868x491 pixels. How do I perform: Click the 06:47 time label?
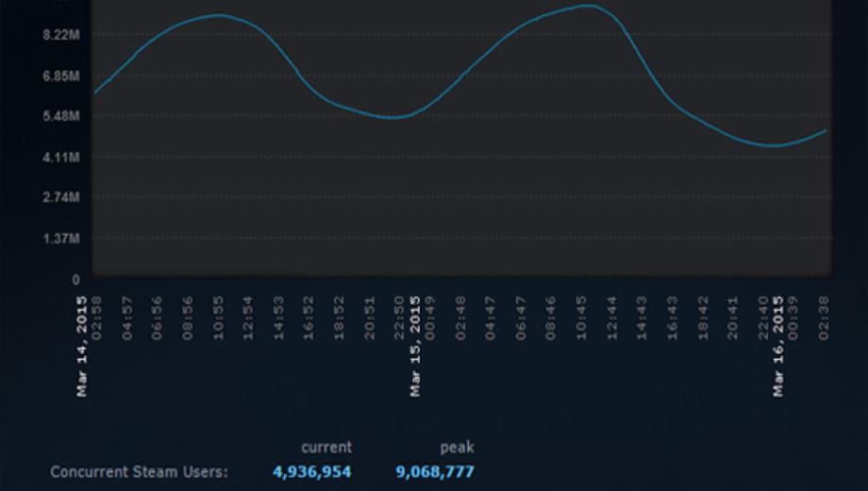coord(521,318)
